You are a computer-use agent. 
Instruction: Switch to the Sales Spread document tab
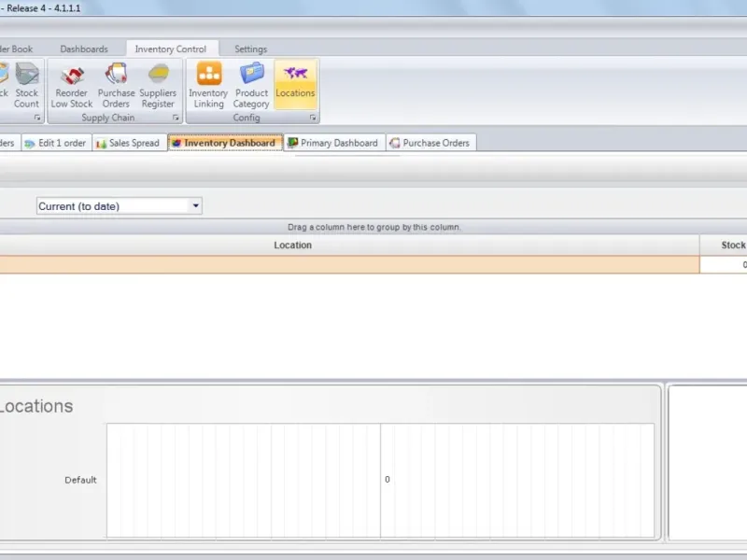click(x=129, y=143)
